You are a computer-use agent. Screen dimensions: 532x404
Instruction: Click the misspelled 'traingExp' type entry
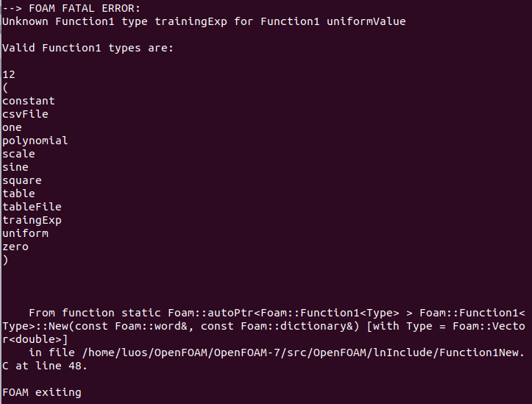tap(32, 220)
